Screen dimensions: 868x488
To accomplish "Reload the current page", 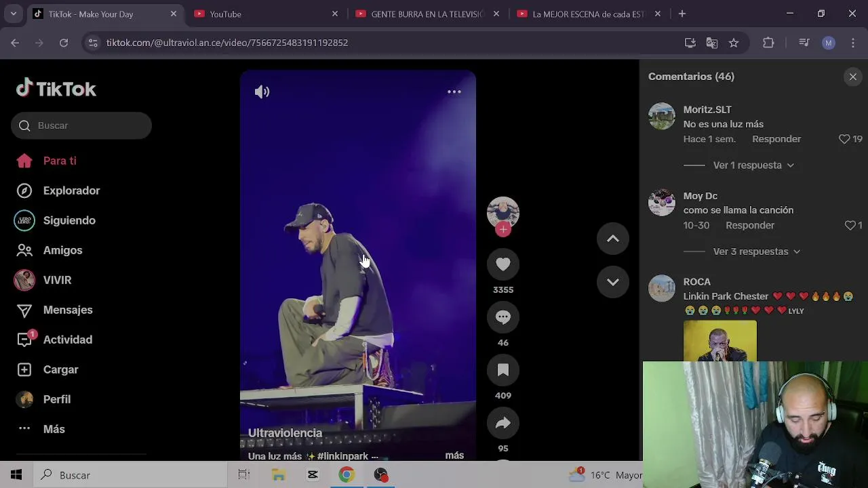I will 64,43.
